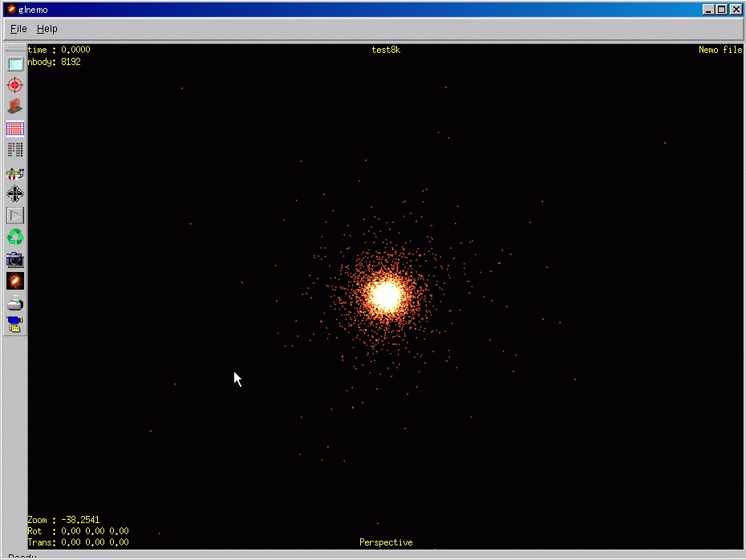Image resolution: width=746 pixels, height=560 pixels.
Task: Toggle the grid display icon
Action: point(15,128)
